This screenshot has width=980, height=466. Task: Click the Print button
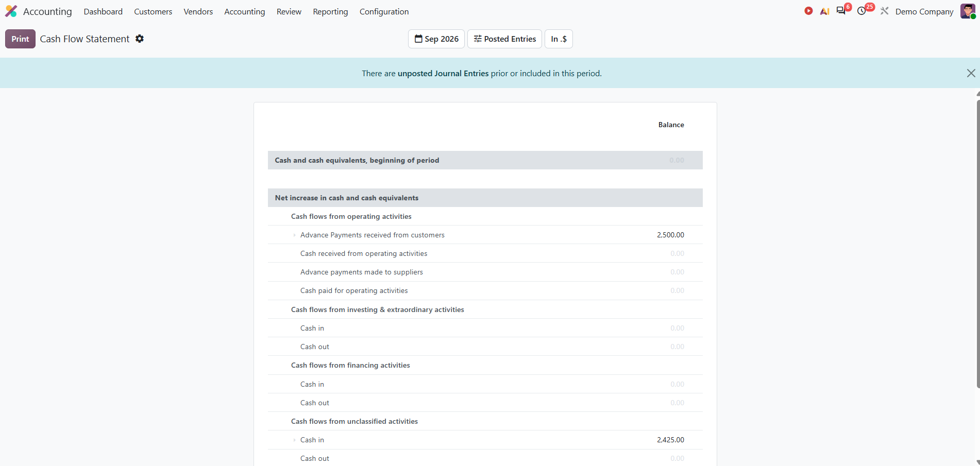(x=20, y=39)
